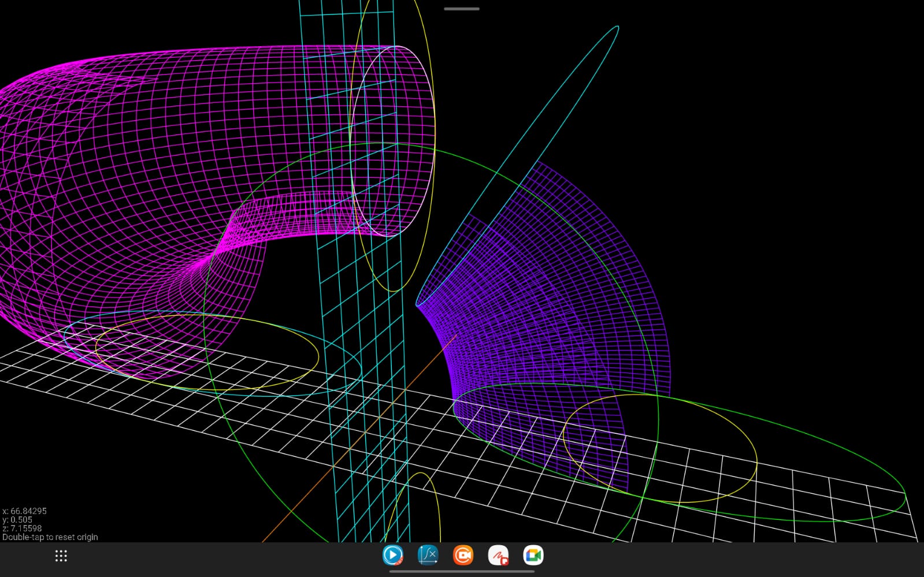Image resolution: width=924 pixels, height=577 pixels.
Task: Open the app drawer grid icon
Action: point(61,556)
